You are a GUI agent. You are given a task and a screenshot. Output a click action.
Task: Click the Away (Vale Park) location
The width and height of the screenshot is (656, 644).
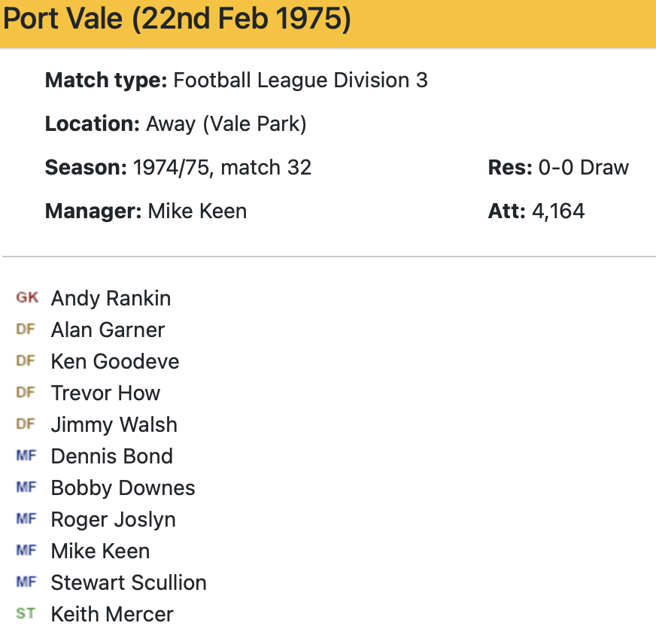click(x=226, y=124)
